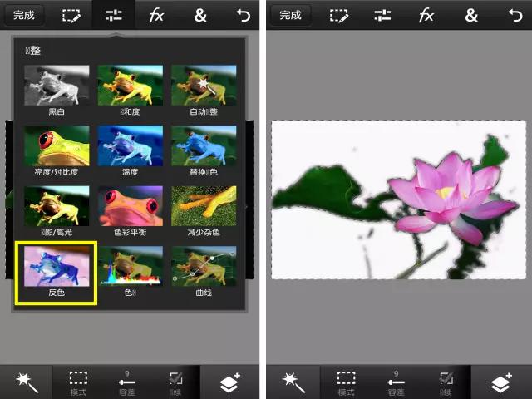Adjust 容差 tolerance slider in left screen
The width and height of the screenshot is (532, 399).
point(127,383)
